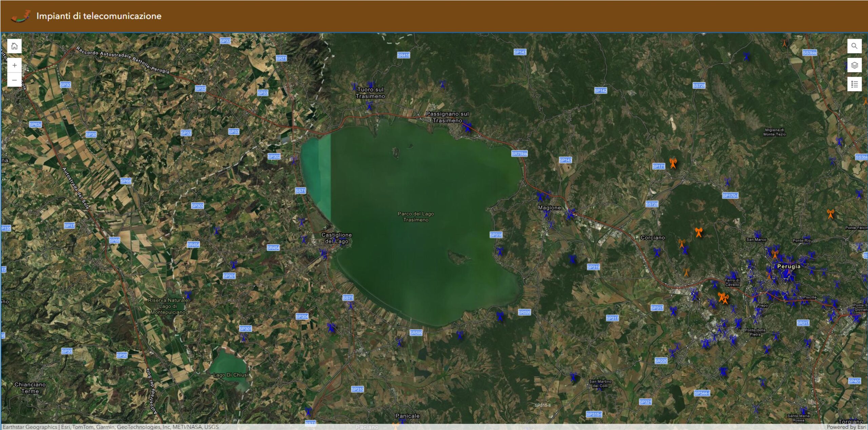Image resolution: width=868 pixels, height=430 pixels.
Task: Click the SR75bis road shield
Action: [x=519, y=153]
